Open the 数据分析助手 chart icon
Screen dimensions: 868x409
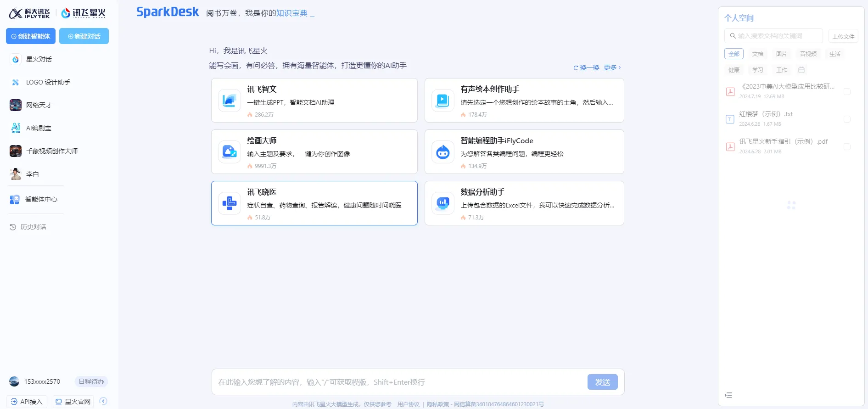[442, 203]
